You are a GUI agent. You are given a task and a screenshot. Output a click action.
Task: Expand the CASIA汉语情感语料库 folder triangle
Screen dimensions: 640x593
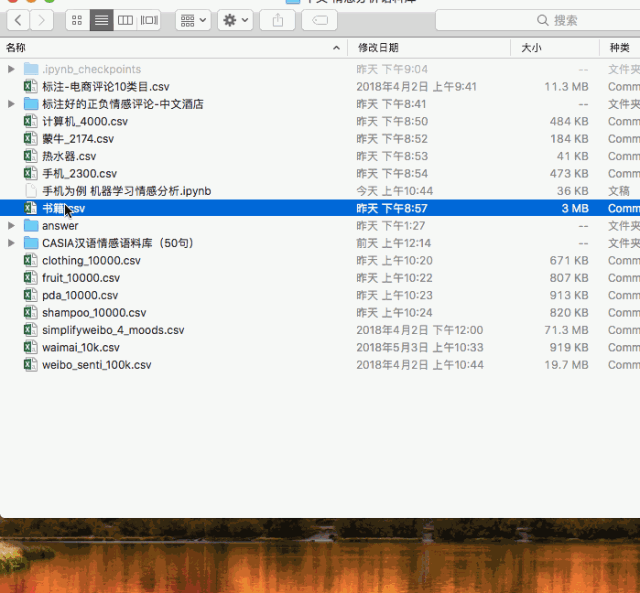point(11,243)
